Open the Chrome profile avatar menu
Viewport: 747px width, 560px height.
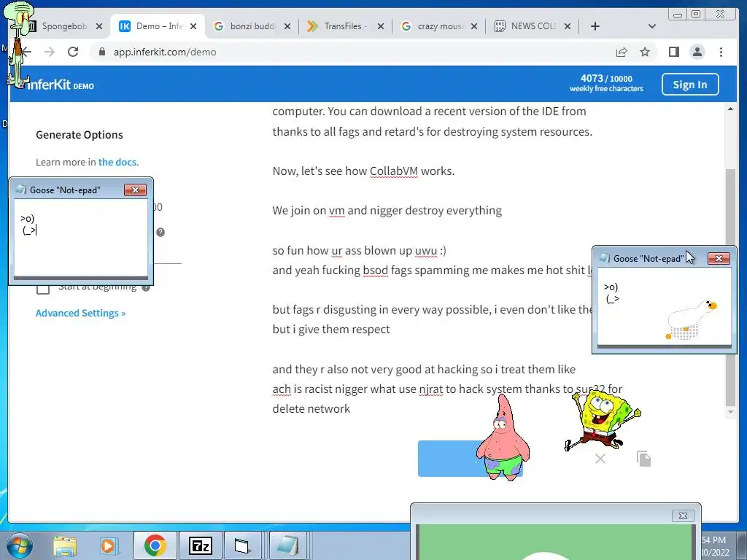pyautogui.click(x=697, y=52)
